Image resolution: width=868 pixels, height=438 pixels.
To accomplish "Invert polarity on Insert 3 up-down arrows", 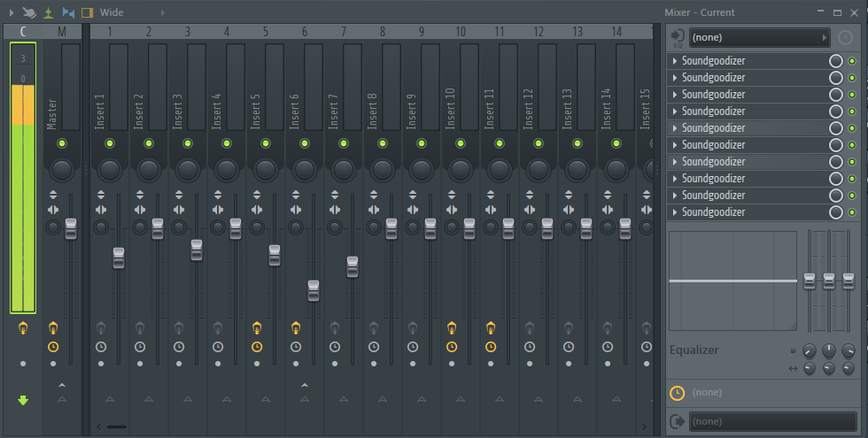I will (179, 195).
